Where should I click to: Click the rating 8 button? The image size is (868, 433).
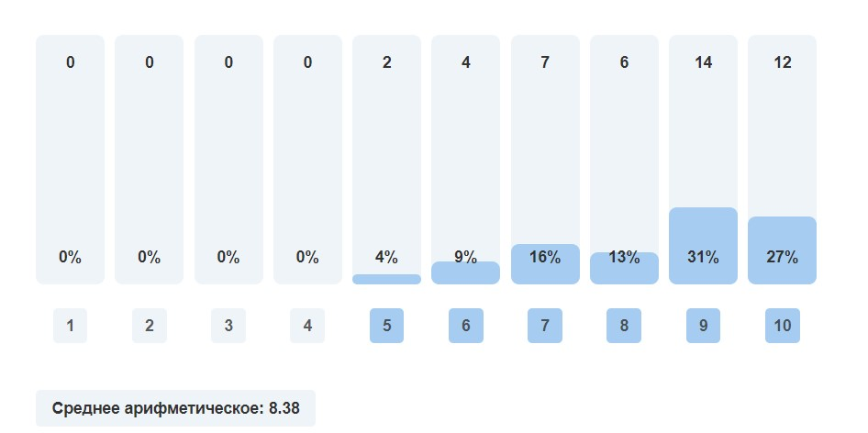[x=624, y=326]
